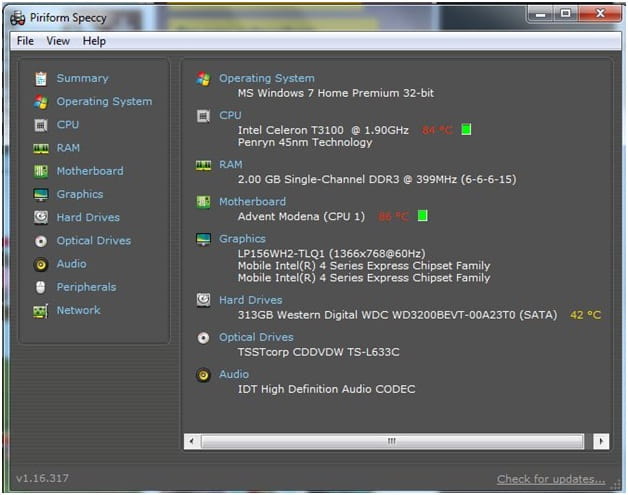The height and width of the screenshot is (495, 628).
Task: Open Network section in sidebar
Action: click(x=78, y=310)
